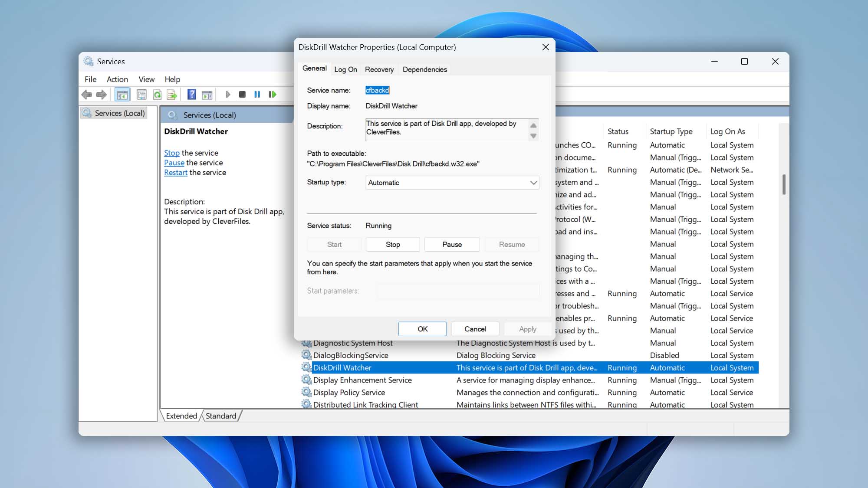The image size is (868, 488).
Task: Select the Display Policy Service row
Action: pos(529,392)
